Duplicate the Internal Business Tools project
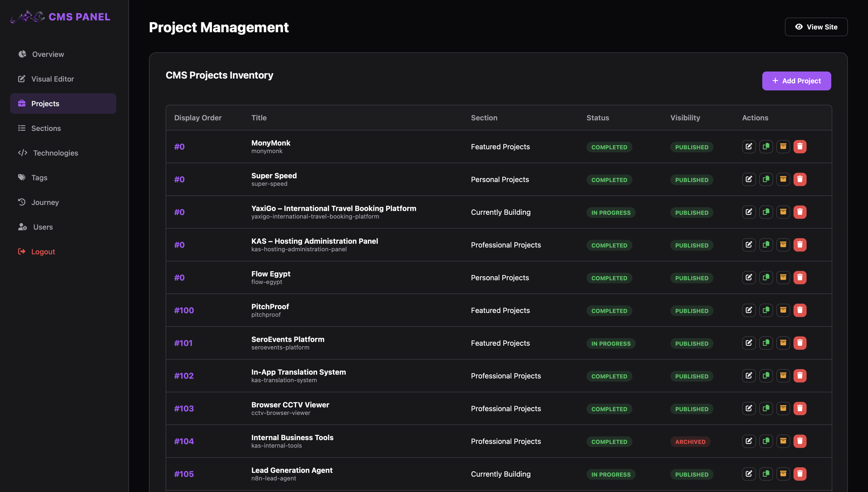This screenshot has height=492, width=868. click(x=766, y=441)
